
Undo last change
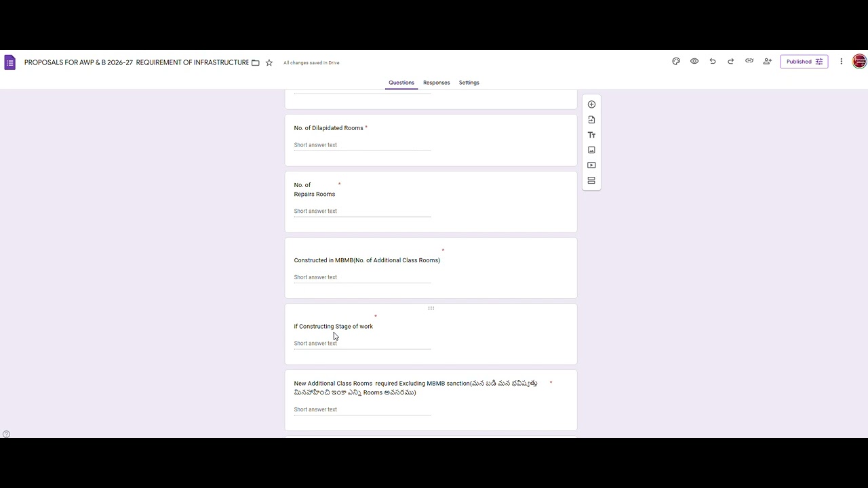pos(713,61)
